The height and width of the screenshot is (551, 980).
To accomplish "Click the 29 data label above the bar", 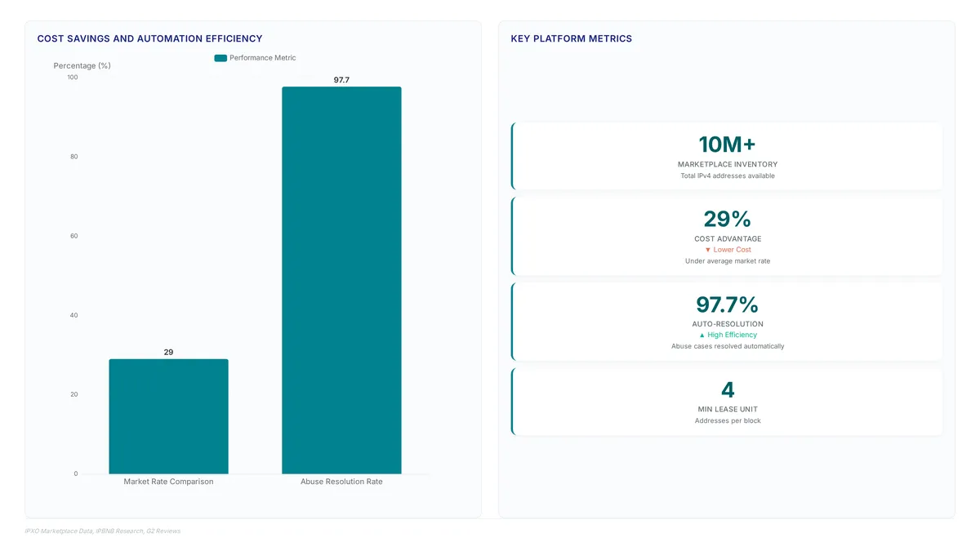I will (x=168, y=352).
